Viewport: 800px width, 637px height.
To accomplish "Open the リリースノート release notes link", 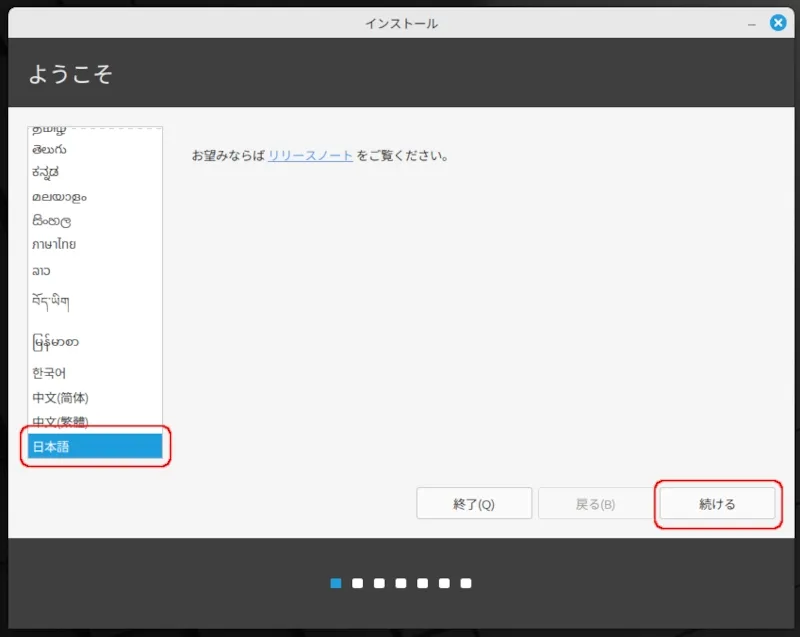I will (x=310, y=156).
